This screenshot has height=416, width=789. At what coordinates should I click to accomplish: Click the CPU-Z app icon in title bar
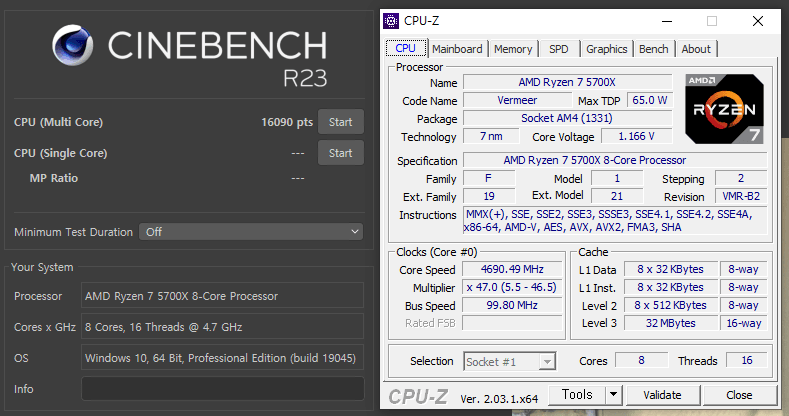coord(390,21)
